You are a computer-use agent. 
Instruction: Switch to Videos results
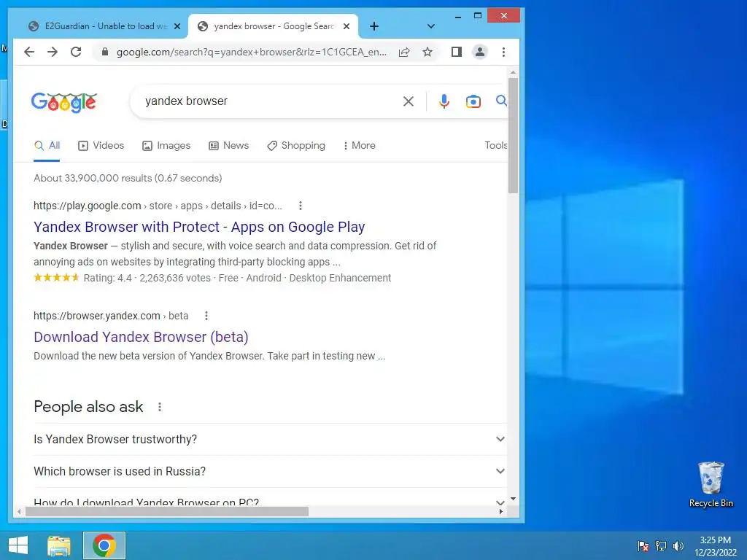tap(101, 146)
